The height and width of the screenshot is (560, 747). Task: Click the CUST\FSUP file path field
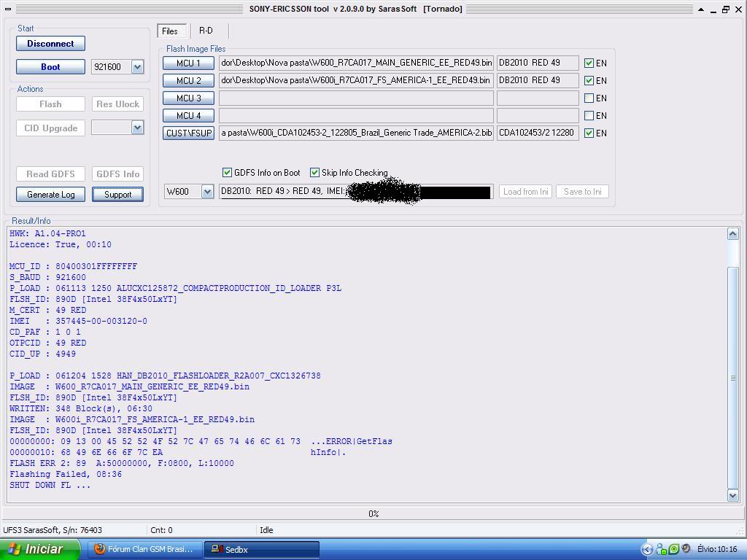point(356,133)
